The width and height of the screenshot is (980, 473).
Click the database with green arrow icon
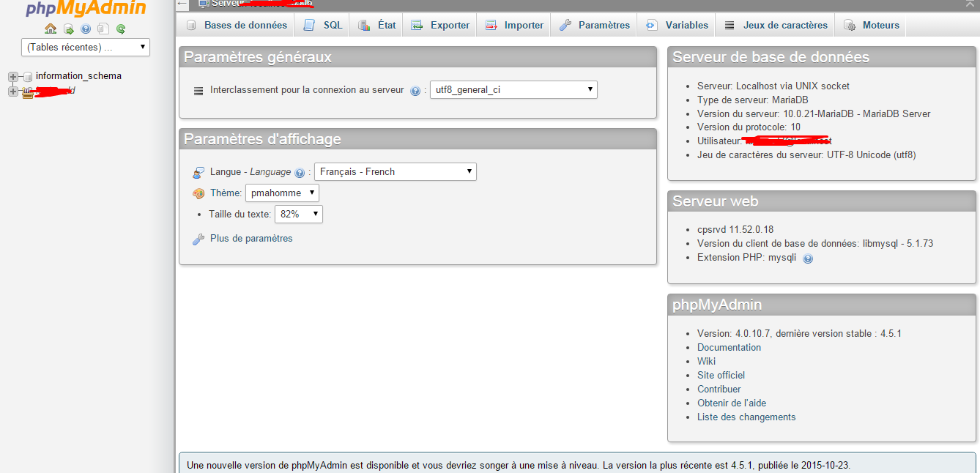tap(68, 29)
